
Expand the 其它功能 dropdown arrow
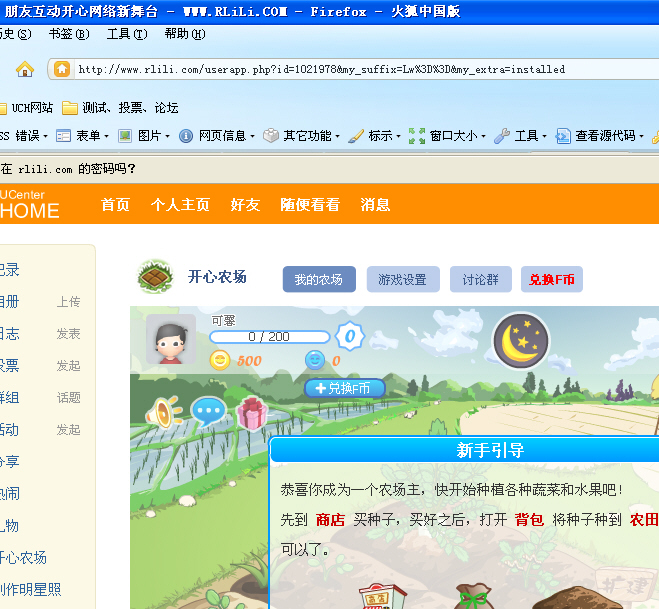click(x=337, y=136)
